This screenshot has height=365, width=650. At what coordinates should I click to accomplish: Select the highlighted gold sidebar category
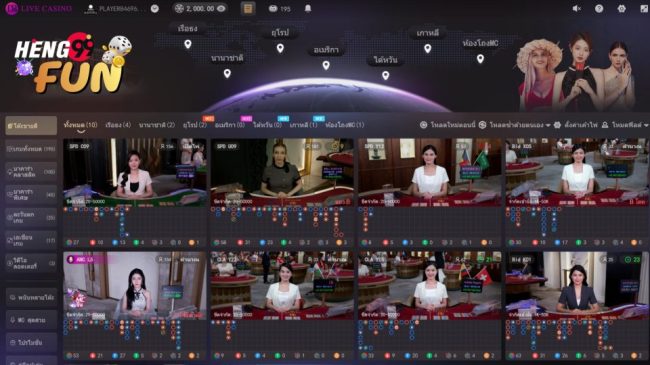tap(31, 126)
